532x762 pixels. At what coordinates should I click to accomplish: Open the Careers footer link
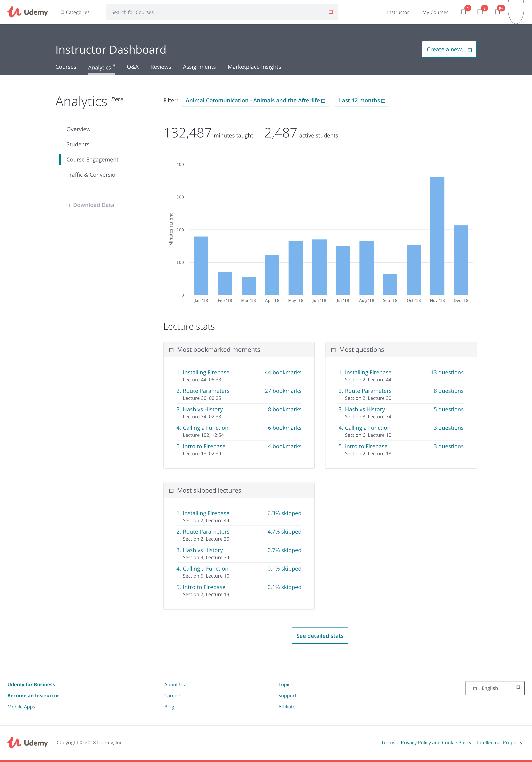tap(173, 696)
